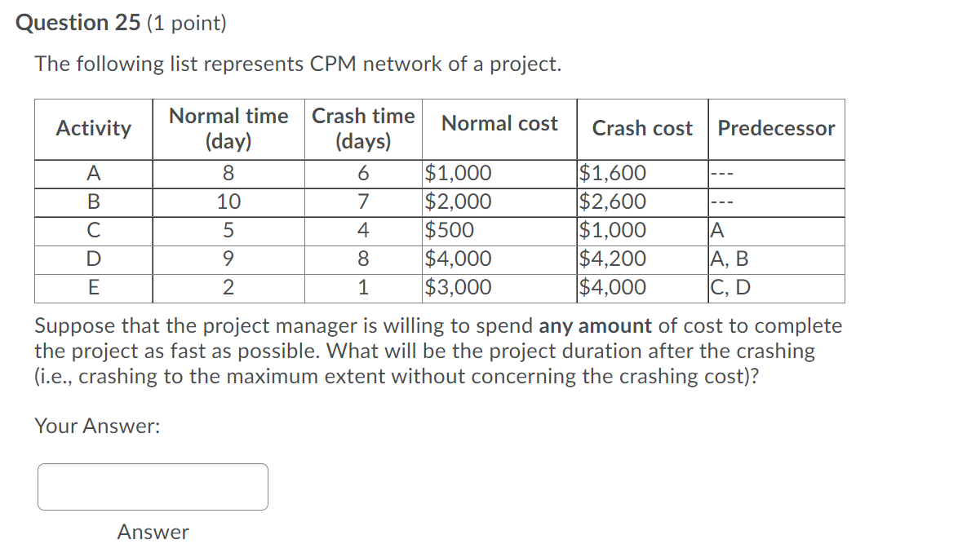This screenshot has width=980, height=544.
Task: Click activity C row label
Action: click(x=92, y=230)
